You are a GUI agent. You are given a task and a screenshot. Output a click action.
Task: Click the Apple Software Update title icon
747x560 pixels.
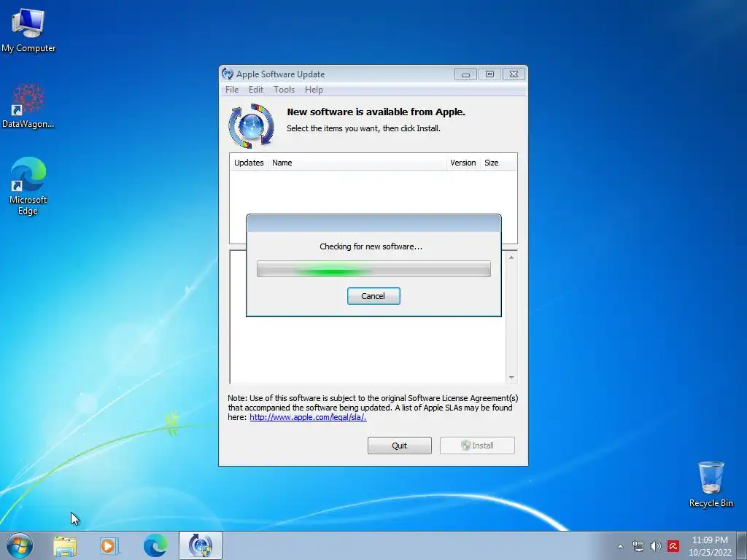click(x=228, y=74)
